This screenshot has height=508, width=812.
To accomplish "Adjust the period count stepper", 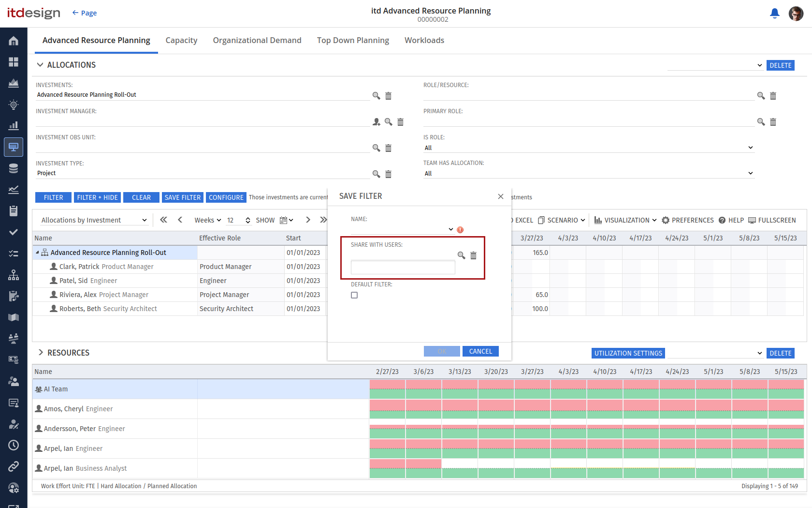I will (x=248, y=220).
